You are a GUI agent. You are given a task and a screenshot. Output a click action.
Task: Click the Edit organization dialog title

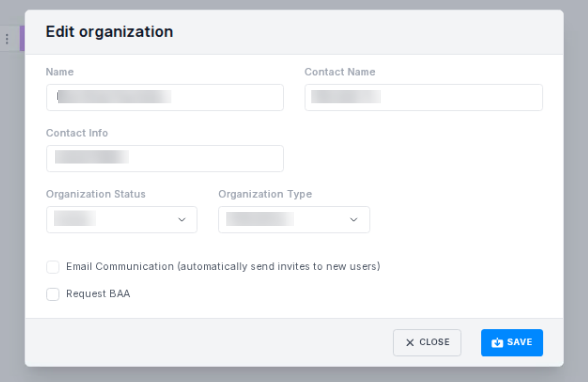tap(109, 32)
